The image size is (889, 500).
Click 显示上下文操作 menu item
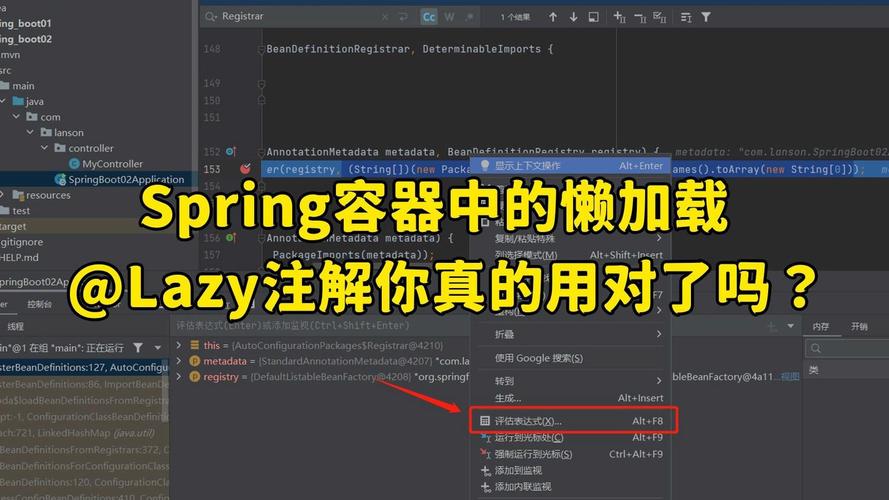(x=571, y=166)
